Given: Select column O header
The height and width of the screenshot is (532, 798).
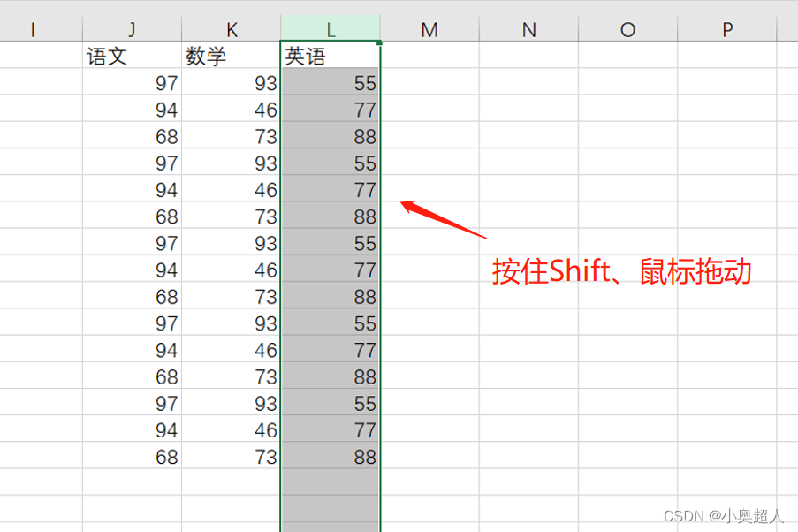Looking at the screenshot, I should point(628,28).
